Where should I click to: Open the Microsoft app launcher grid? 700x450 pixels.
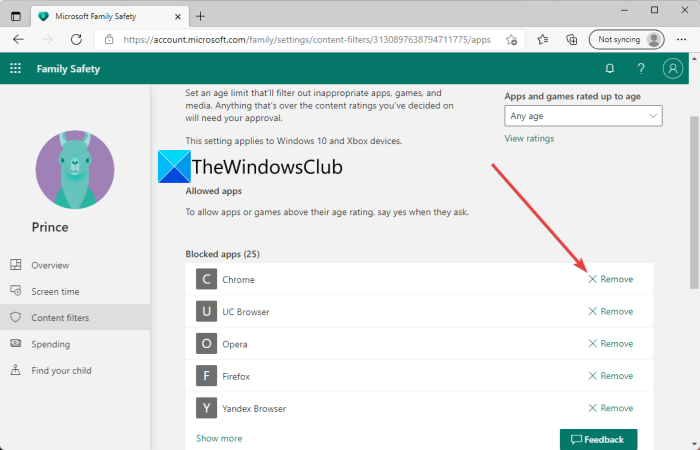pos(16,68)
